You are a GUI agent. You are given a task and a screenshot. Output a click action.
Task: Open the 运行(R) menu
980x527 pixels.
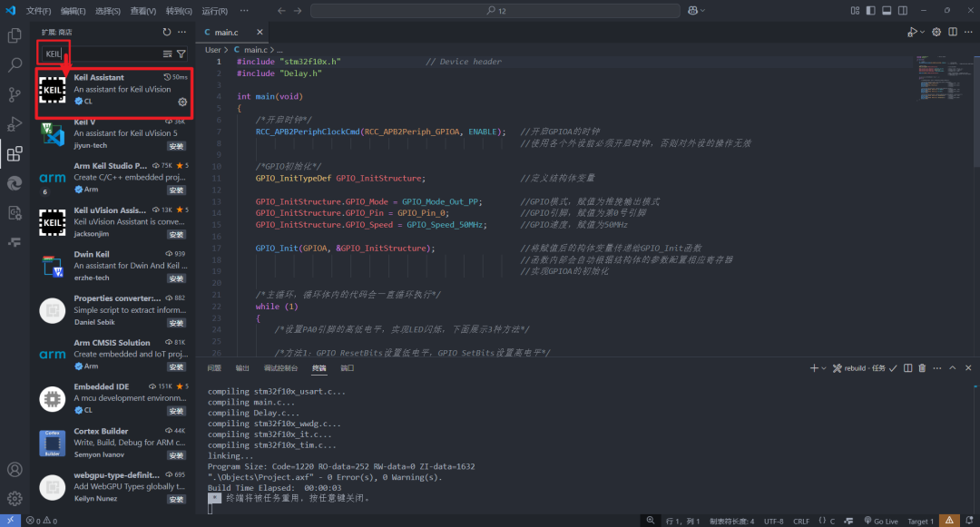pos(214,11)
